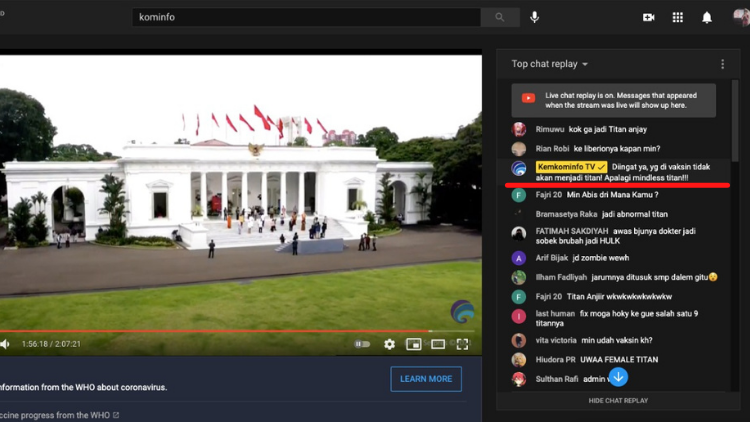The image size is (750, 422).
Task: Click last human's pink avatar
Action: click(x=519, y=316)
